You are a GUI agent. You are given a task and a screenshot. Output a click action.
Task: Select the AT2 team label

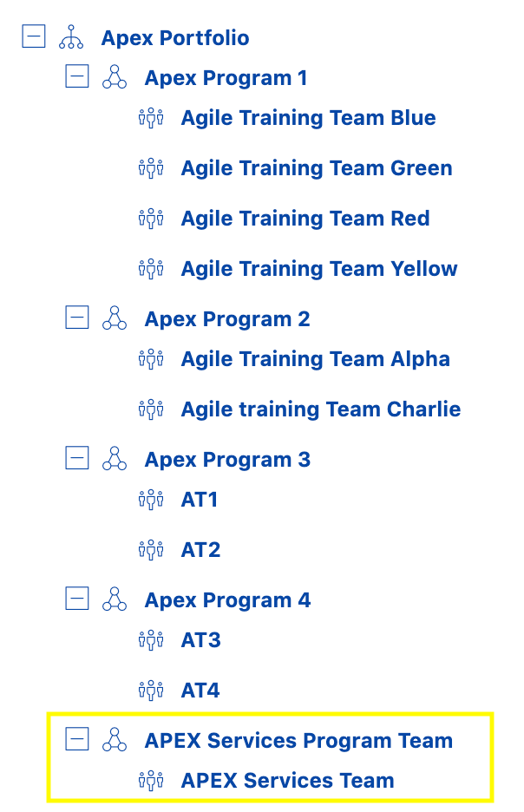click(x=200, y=550)
